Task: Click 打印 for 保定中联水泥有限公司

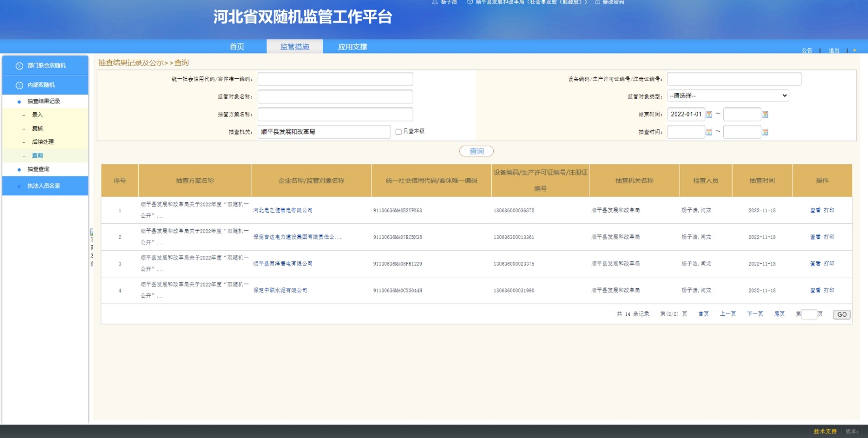Action: click(829, 290)
